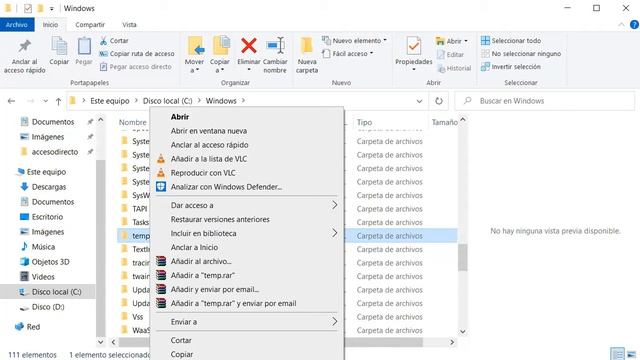
Task: Open the ribbon help question mark icon
Action: 634,25
